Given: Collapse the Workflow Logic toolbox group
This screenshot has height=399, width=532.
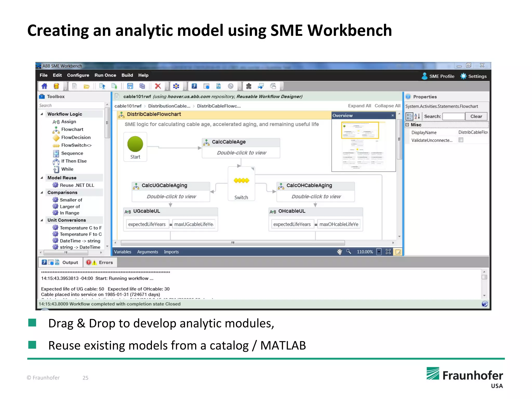Looking at the screenshot, I should coord(42,114).
